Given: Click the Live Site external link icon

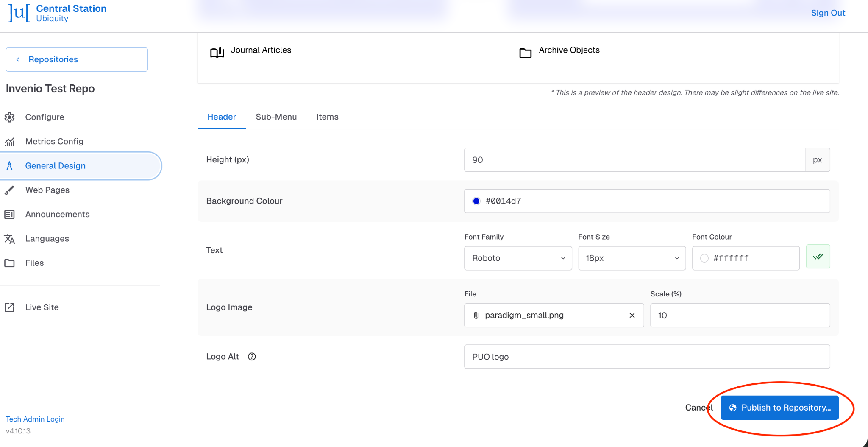Looking at the screenshot, I should [x=9, y=307].
